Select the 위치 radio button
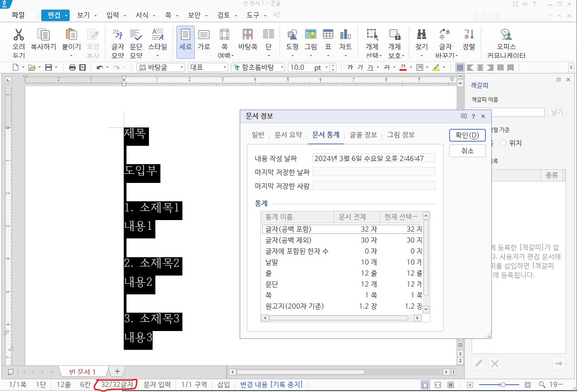This screenshot has width=577, height=392. [503, 143]
